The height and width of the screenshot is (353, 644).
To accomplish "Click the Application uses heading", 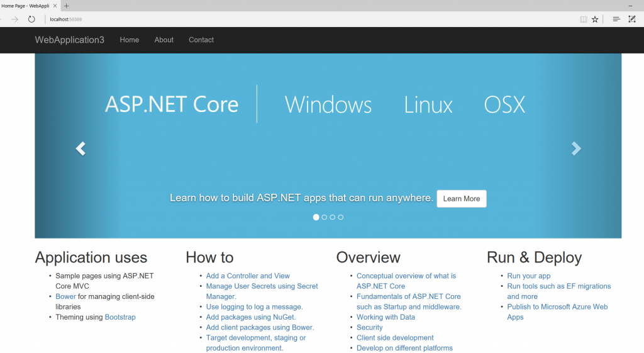I will [91, 257].
